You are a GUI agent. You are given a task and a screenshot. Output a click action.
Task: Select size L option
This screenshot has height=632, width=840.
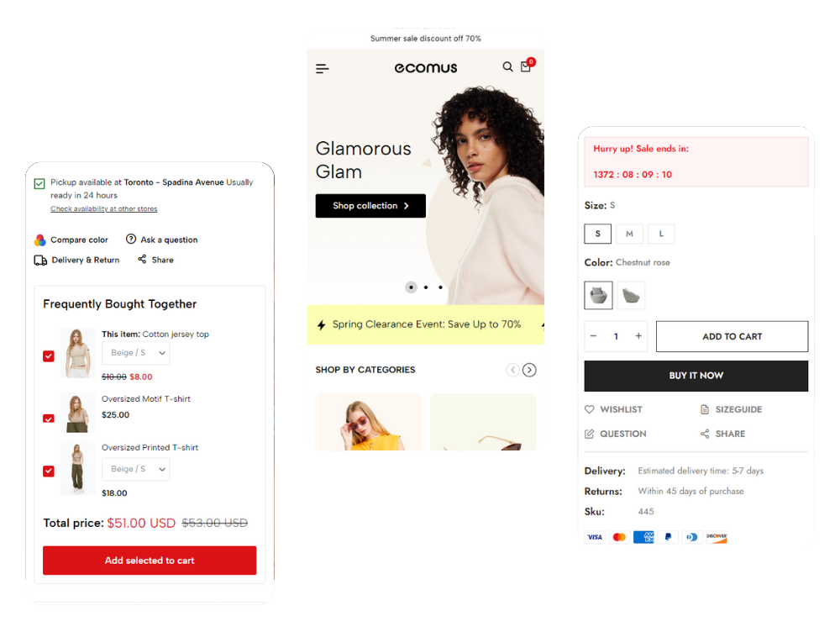click(x=661, y=234)
